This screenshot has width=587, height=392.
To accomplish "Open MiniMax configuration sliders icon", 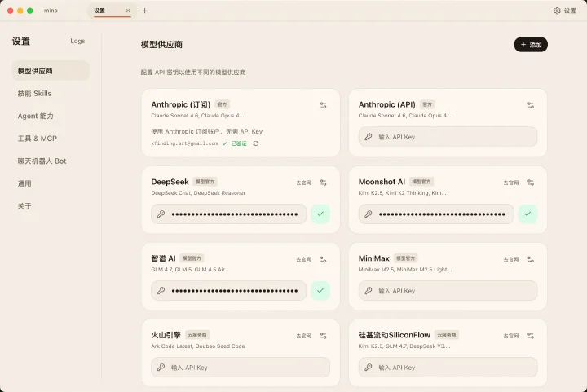I will pos(531,259).
